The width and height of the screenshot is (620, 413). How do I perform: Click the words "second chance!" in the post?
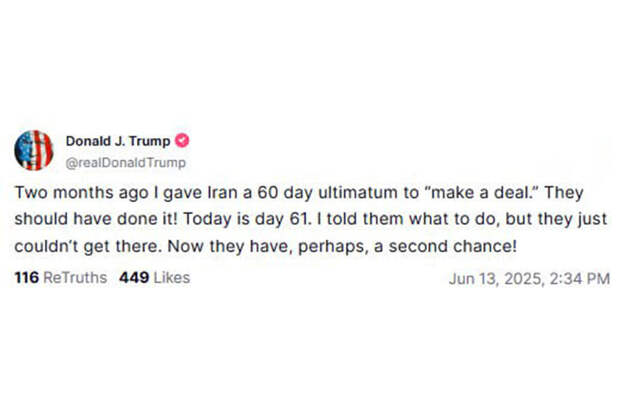pyautogui.click(x=453, y=246)
